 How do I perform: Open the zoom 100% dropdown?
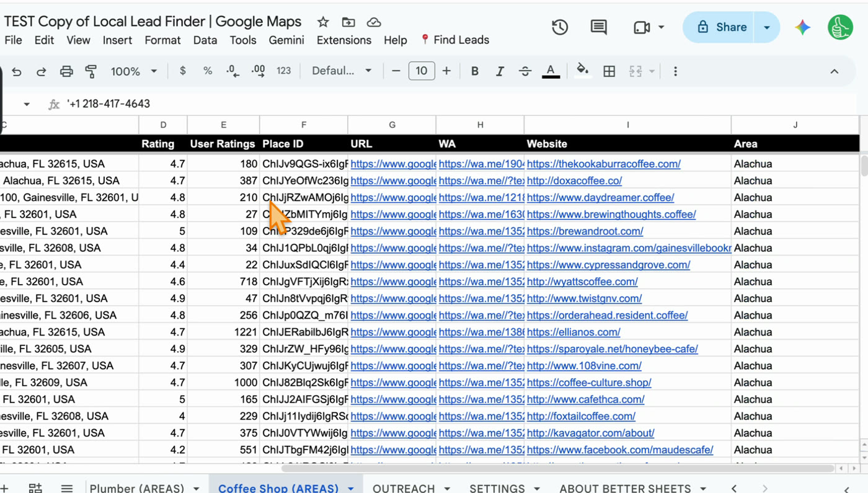tap(133, 71)
